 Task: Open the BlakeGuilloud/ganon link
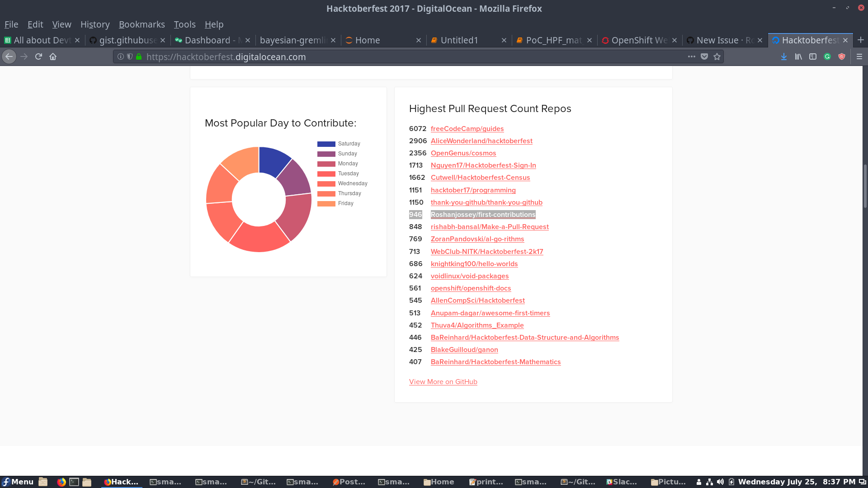pos(464,350)
